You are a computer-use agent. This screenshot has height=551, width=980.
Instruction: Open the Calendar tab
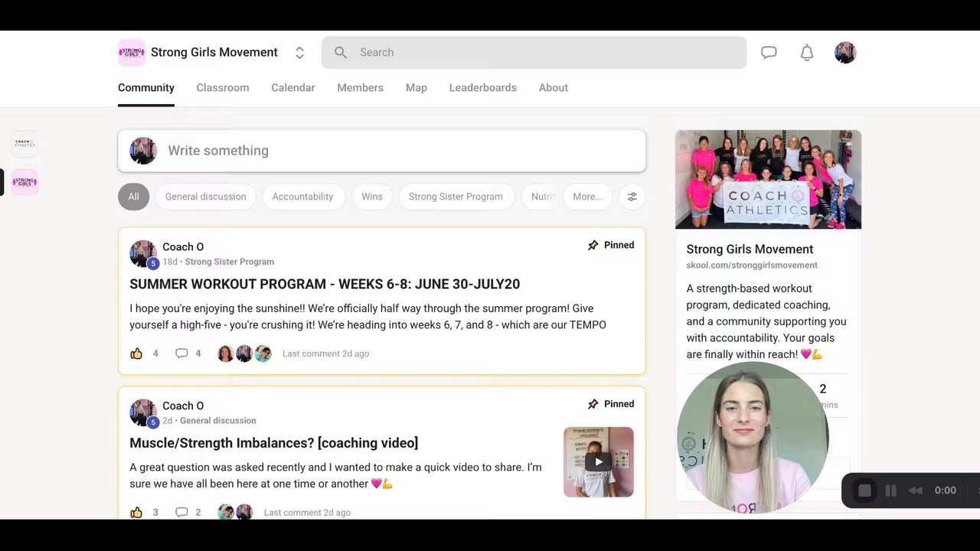(293, 88)
